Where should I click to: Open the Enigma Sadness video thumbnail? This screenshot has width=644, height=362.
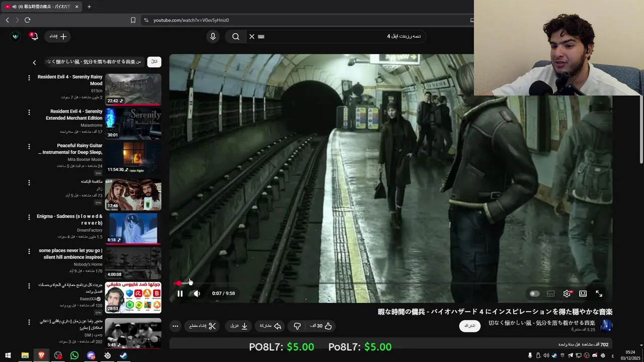pyautogui.click(x=133, y=228)
